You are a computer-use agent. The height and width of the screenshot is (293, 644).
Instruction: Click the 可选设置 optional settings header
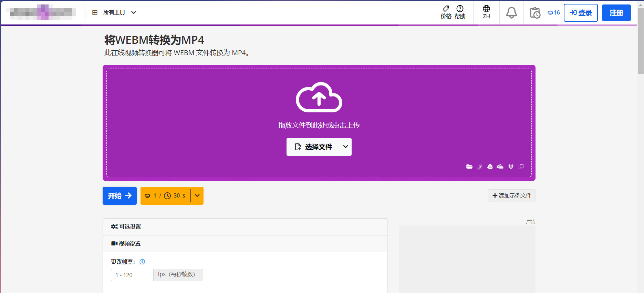pos(245,227)
